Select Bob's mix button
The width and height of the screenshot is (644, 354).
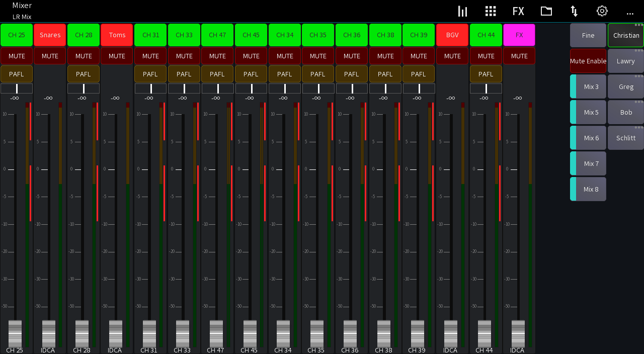pyautogui.click(x=625, y=112)
